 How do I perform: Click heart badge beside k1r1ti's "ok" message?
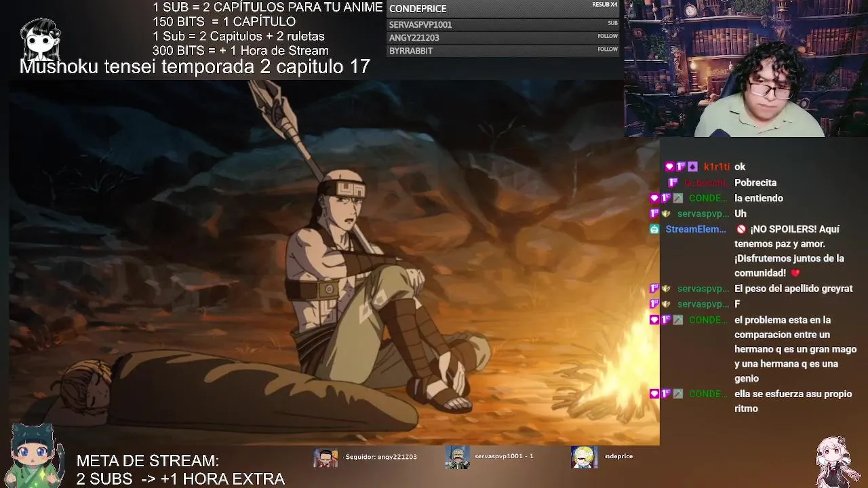click(x=670, y=167)
